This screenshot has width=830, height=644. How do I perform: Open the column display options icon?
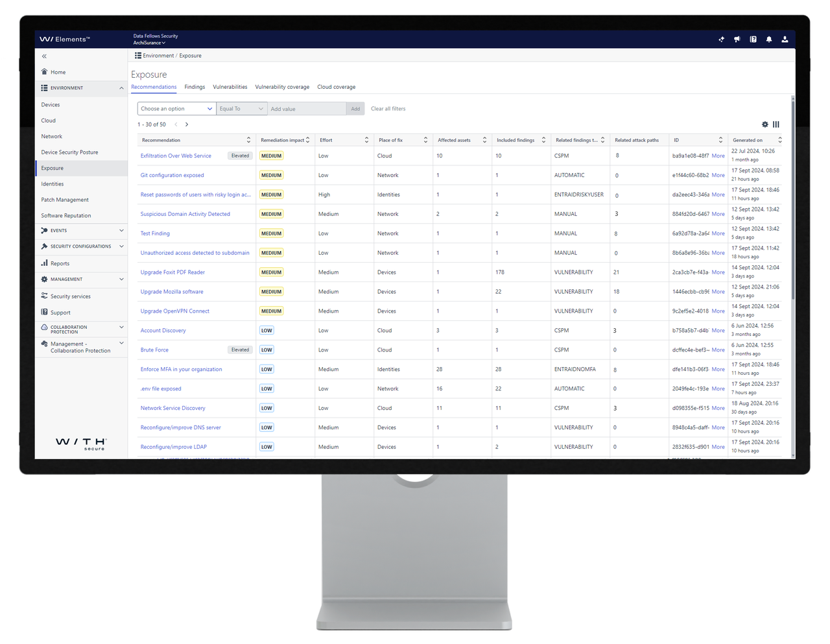pyautogui.click(x=776, y=124)
